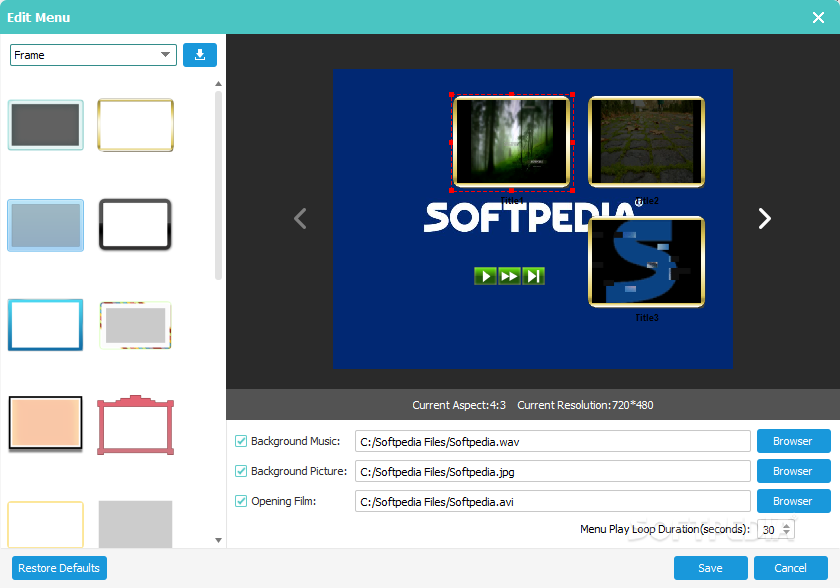Click the Opening Film file path field
840x588 pixels.
click(552, 501)
